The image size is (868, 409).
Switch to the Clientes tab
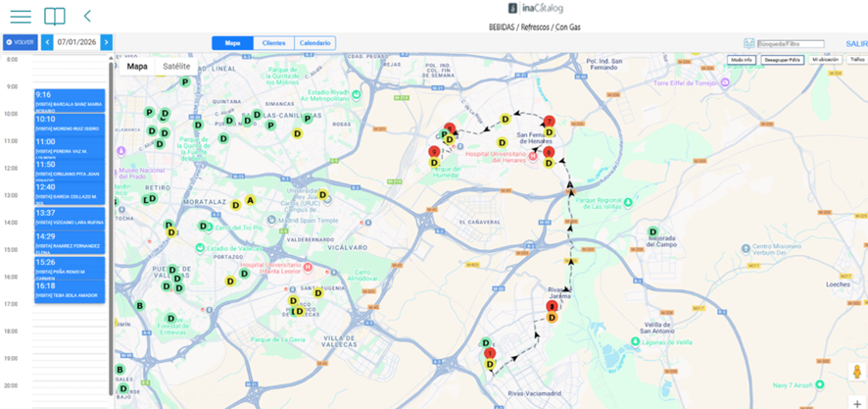[x=274, y=43]
